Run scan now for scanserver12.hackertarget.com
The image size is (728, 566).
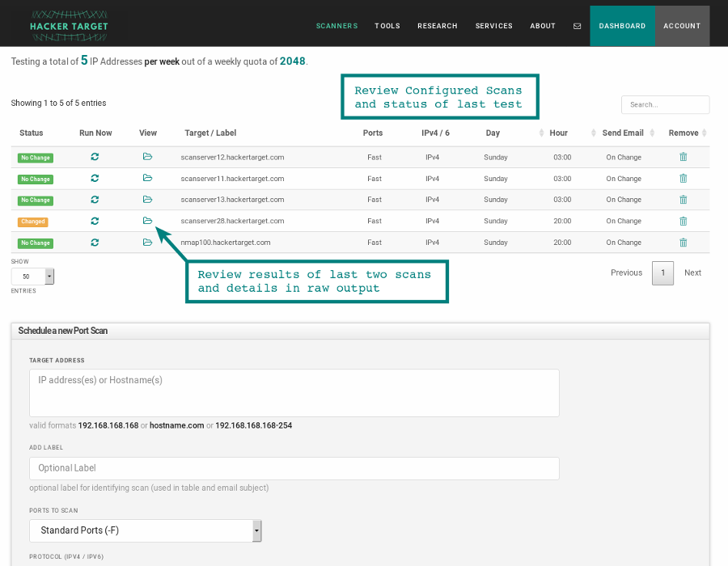click(x=95, y=157)
